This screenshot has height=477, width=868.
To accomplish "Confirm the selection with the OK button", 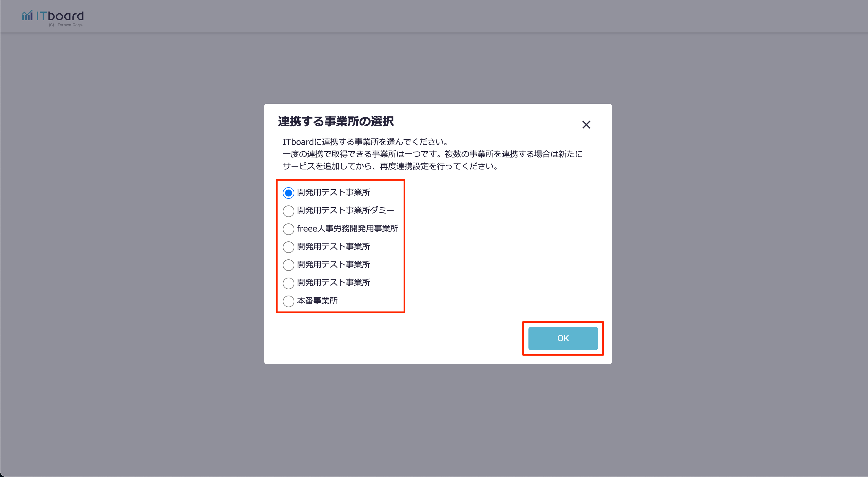I will pyautogui.click(x=563, y=338).
